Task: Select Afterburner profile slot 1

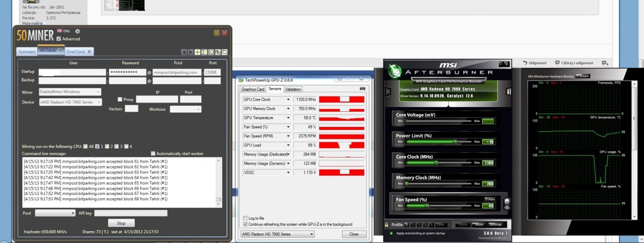Action: (407, 225)
